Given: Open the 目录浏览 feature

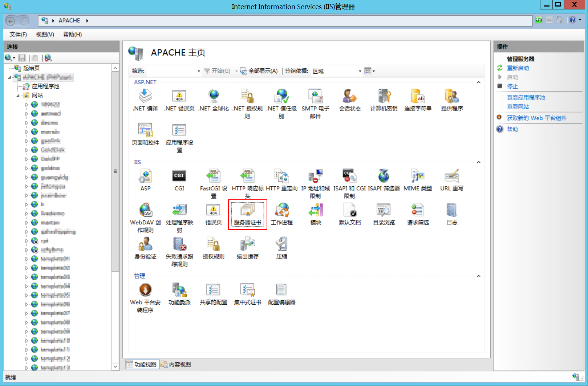Looking at the screenshot, I should 384,214.
